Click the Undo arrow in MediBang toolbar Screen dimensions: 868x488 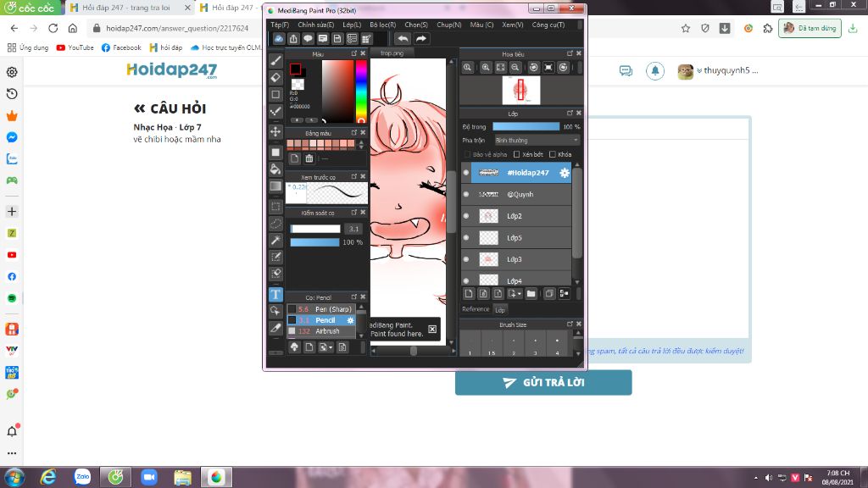click(403, 38)
